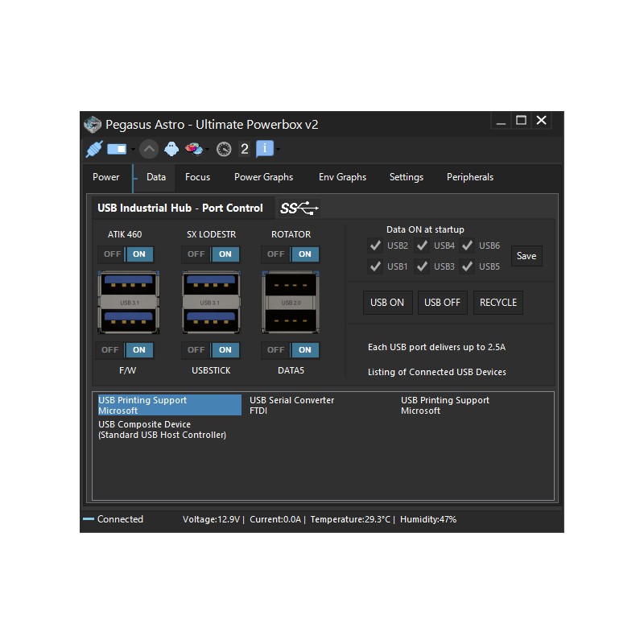Select USB Serial Converter FTDI entry
Image resolution: width=644 pixels, height=644 pixels.
point(291,405)
